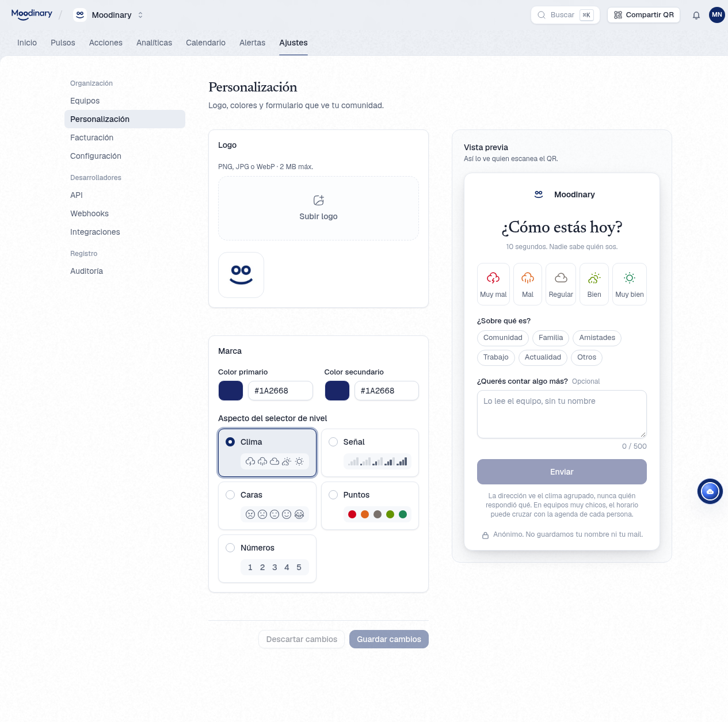This screenshot has height=722, width=728.
Task: Open the Calendario tab
Action: pyautogui.click(x=205, y=43)
